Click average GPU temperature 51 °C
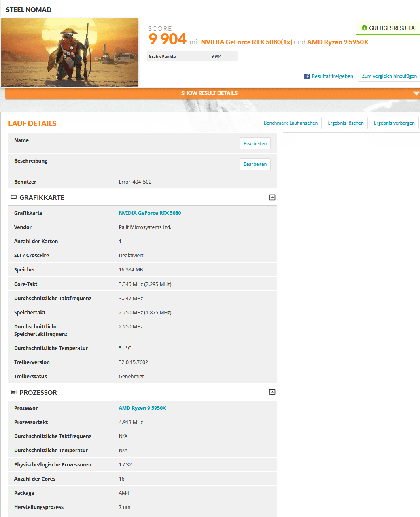 coord(125,348)
